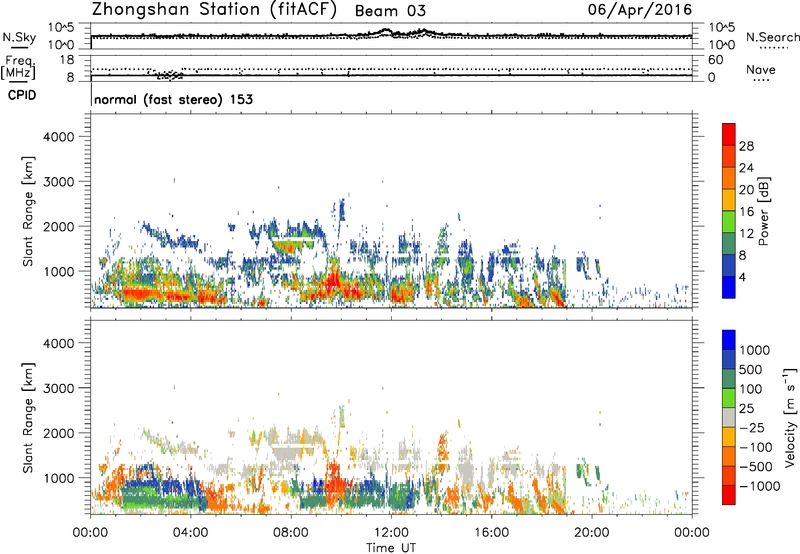Click the '-1000' velocity colorbar value
Screen dimensions: 800x554
point(759,486)
